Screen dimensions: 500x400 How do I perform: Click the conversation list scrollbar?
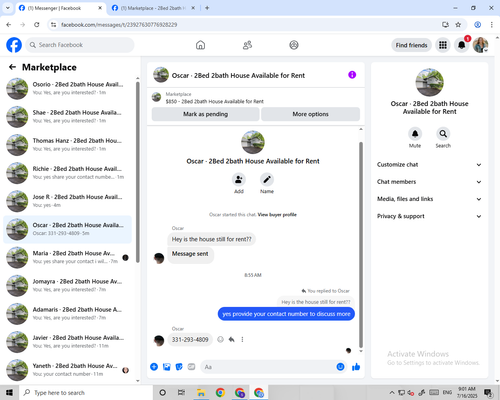click(x=138, y=172)
